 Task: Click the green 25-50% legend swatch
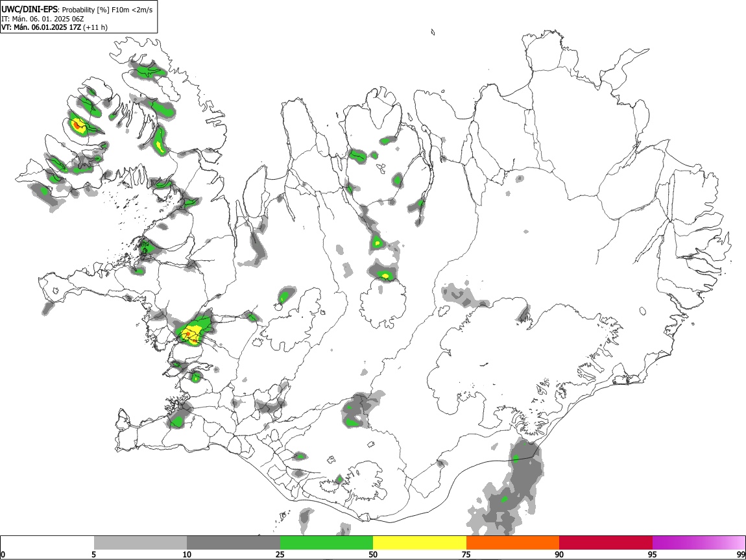coord(326,543)
